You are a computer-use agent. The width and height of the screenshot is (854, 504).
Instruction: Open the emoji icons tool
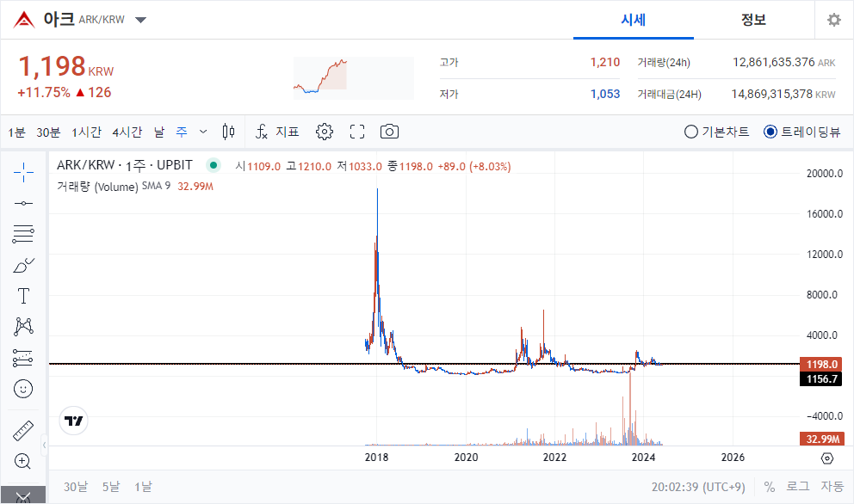[x=23, y=389]
